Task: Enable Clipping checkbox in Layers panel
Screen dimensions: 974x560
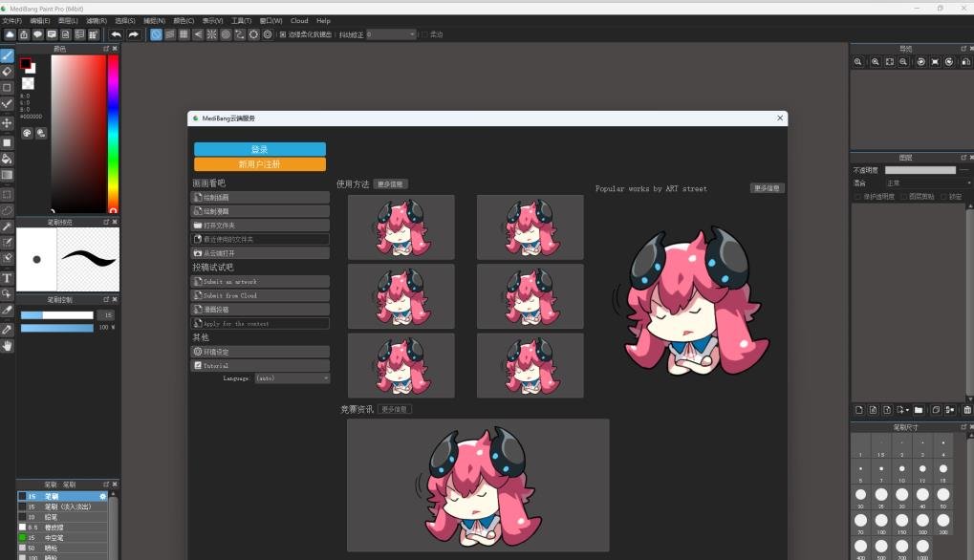Action: tap(904, 197)
